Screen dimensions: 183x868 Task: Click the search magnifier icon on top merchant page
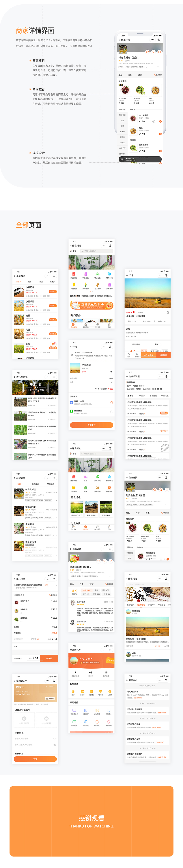[153, 52]
